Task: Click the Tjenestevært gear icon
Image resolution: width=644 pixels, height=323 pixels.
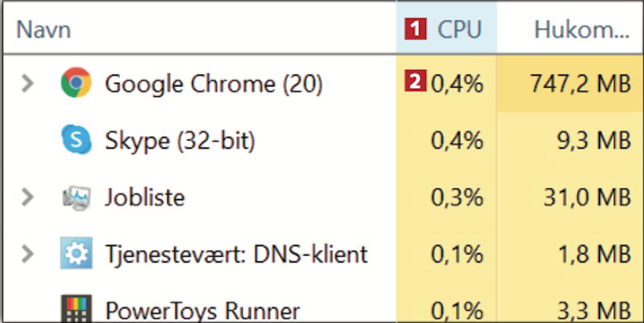Action: click(76, 254)
